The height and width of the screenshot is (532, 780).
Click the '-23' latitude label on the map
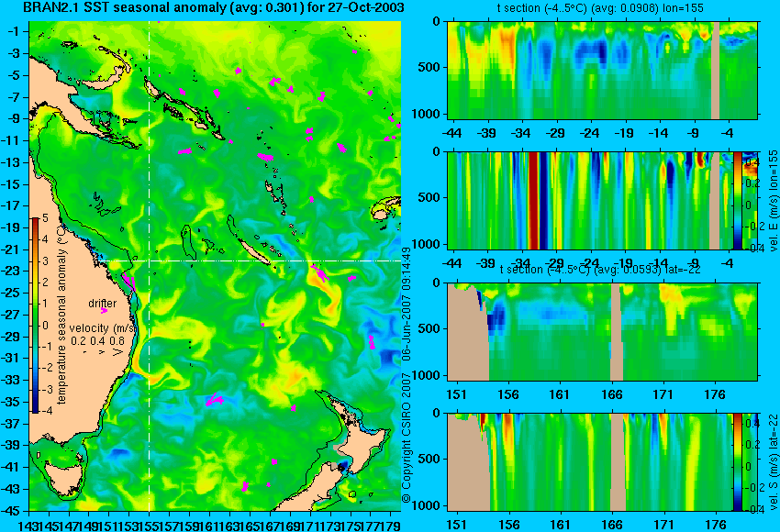coord(12,271)
